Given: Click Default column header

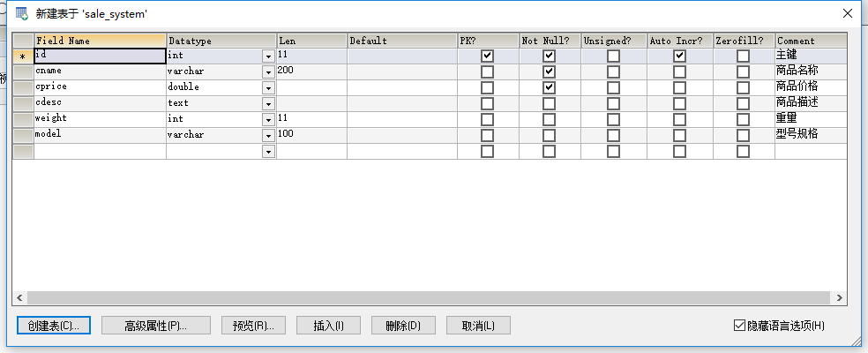Looking at the screenshot, I should click(402, 41).
